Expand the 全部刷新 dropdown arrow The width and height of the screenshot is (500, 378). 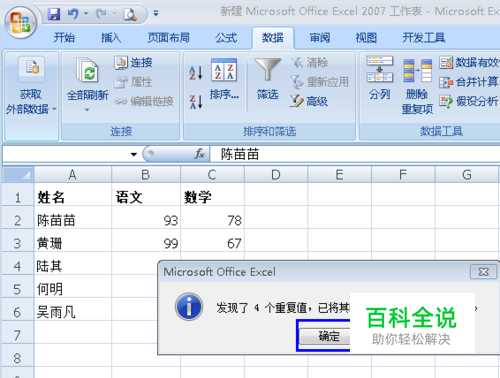point(87,109)
